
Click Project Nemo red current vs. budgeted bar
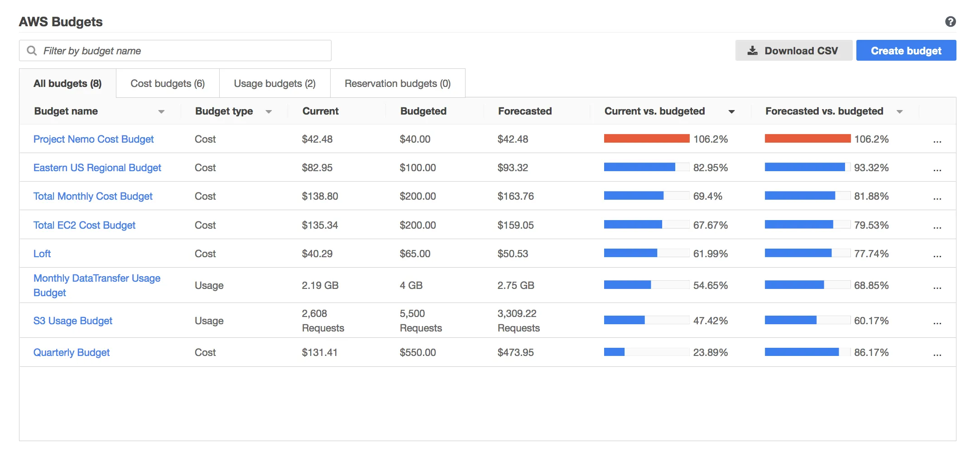[647, 139]
